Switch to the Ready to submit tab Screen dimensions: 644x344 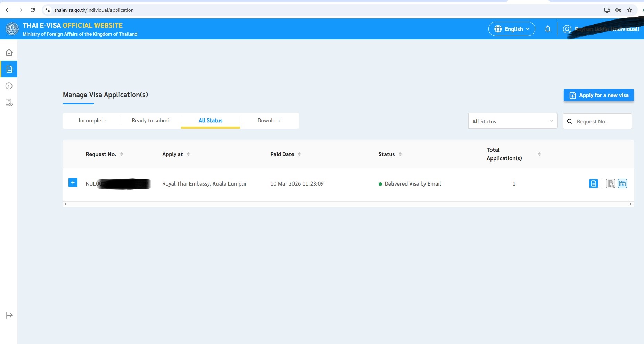pyautogui.click(x=151, y=121)
